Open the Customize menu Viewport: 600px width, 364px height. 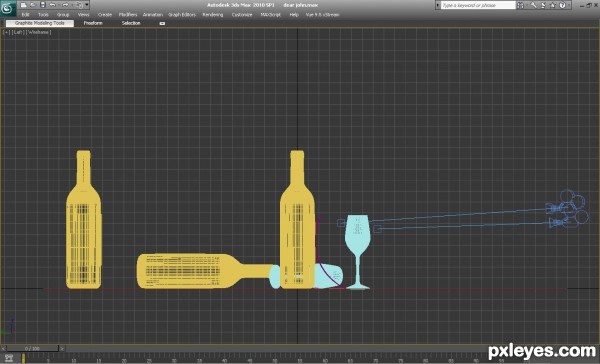point(242,15)
